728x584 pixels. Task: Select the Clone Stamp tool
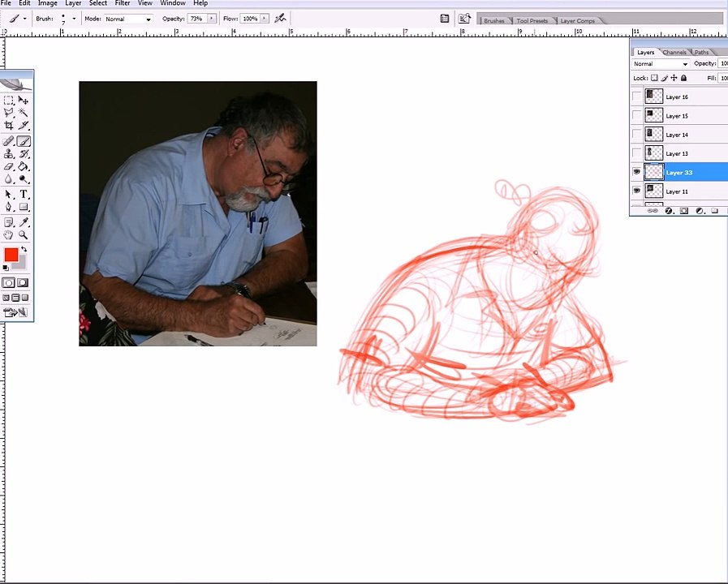pyautogui.click(x=8, y=154)
